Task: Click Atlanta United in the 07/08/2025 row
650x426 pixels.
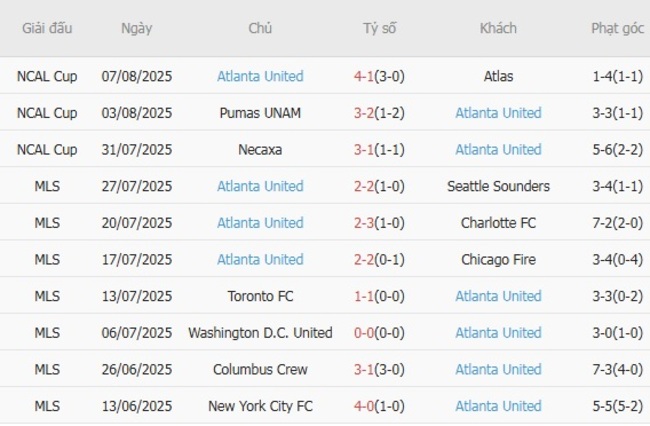Action: tap(260, 76)
